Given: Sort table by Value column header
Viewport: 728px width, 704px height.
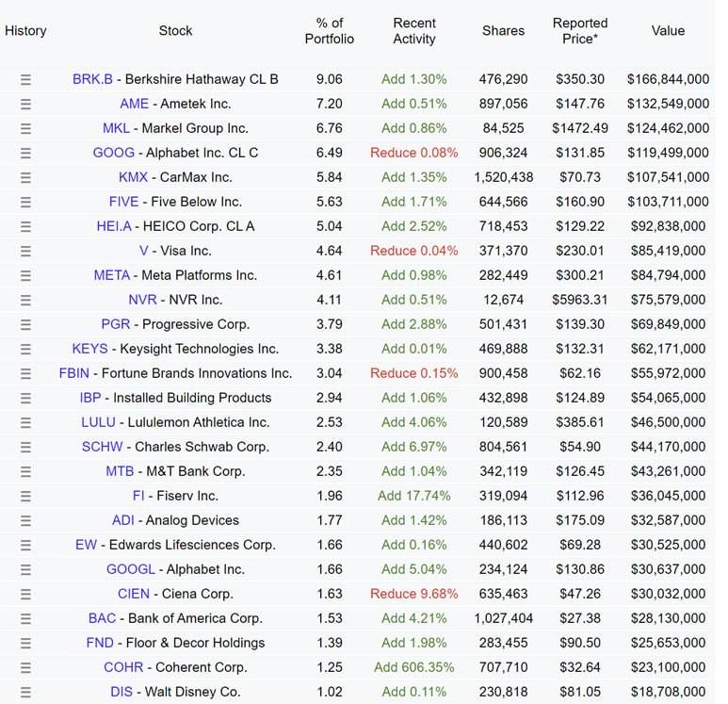Looking at the screenshot, I should (668, 31).
